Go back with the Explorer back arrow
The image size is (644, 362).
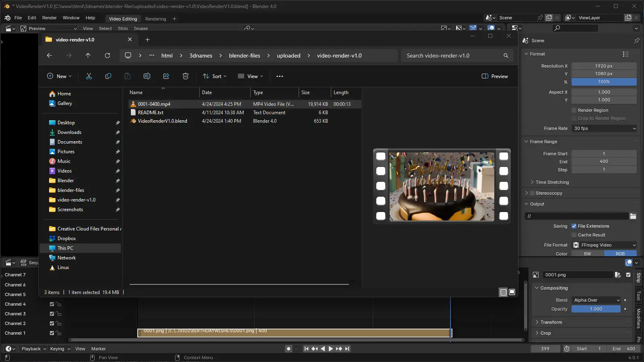pyautogui.click(x=50, y=56)
